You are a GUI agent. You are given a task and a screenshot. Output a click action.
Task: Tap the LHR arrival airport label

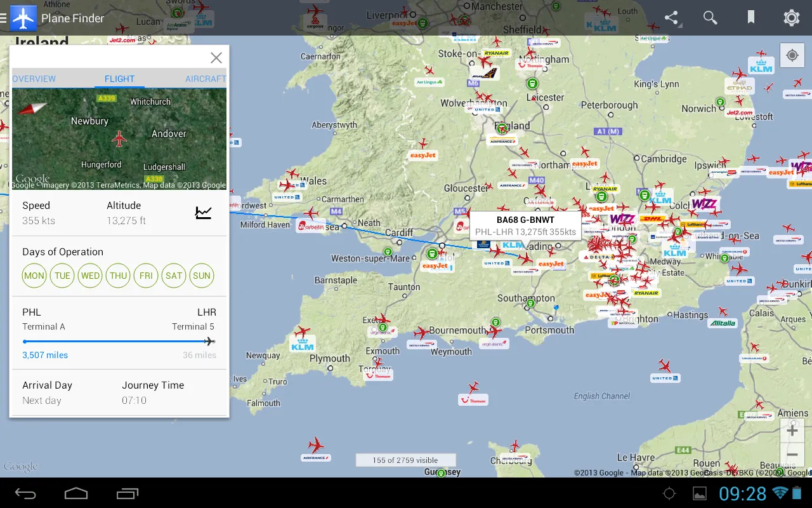click(x=207, y=312)
